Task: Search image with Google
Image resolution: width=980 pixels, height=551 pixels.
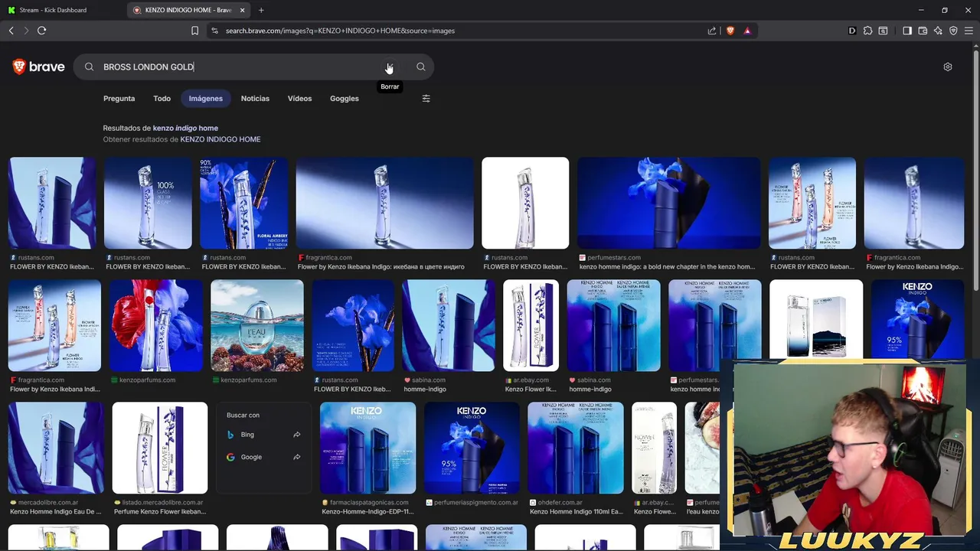Action: (263, 457)
